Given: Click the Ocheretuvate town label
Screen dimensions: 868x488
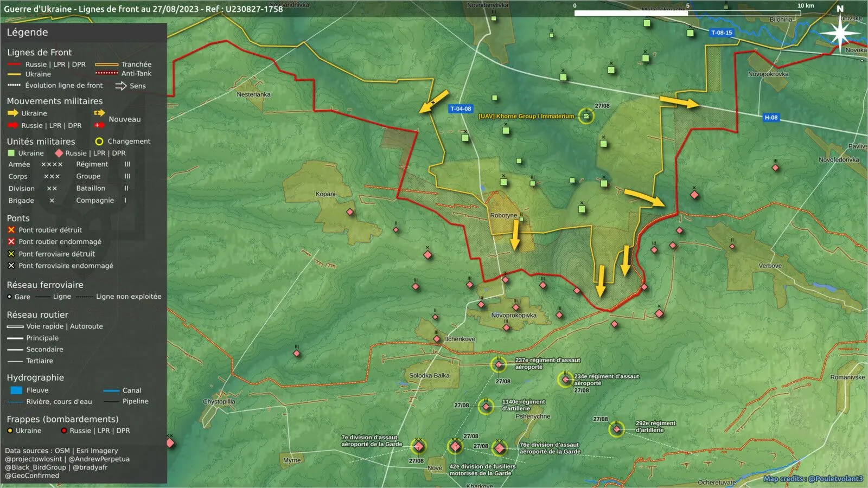Looking at the screenshot, I should (x=717, y=483).
